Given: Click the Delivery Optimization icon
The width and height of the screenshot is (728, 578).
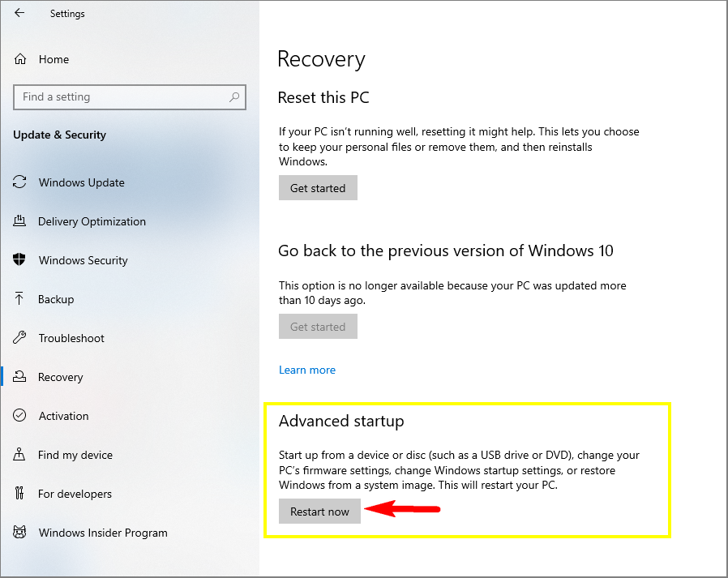Looking at the screenshot, I should [x=19, y=221].
